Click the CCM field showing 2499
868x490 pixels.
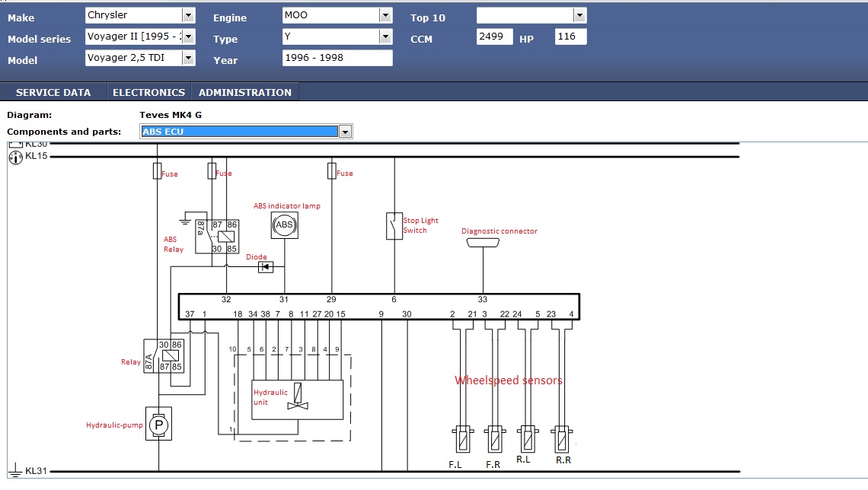click(494, 37)
